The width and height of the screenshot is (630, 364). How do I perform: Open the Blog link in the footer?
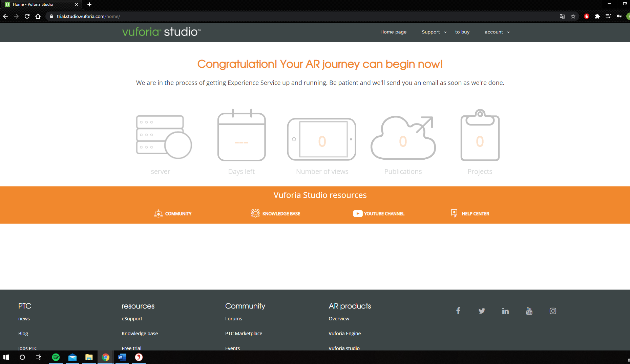23,333
